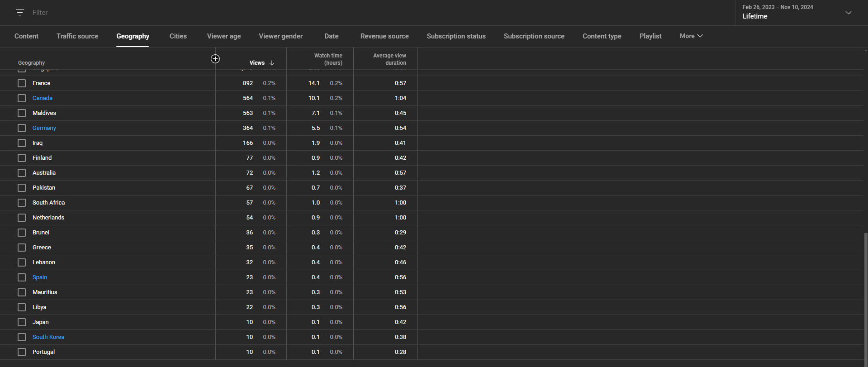The width and height of the screenshot is (868, 367).
Task: Click the Views sort arrow icon
Action: (272, 63)
